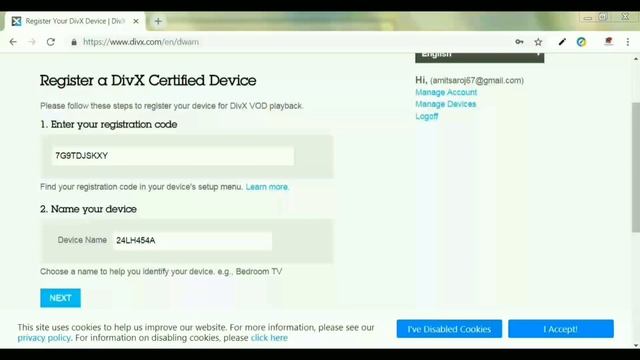This screenshot has width=640, height=360.
Task: Maximize the browser window
Action: 603,17
